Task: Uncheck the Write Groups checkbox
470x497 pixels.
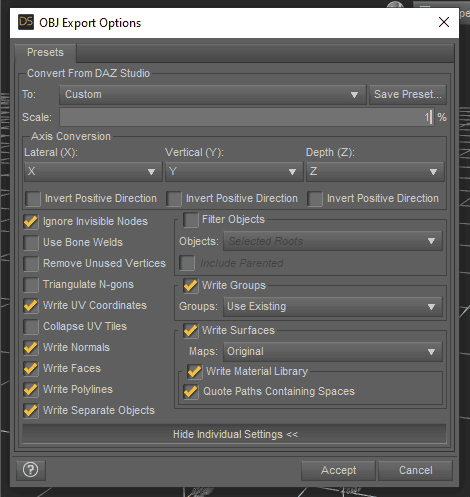Action: [191, 286]
